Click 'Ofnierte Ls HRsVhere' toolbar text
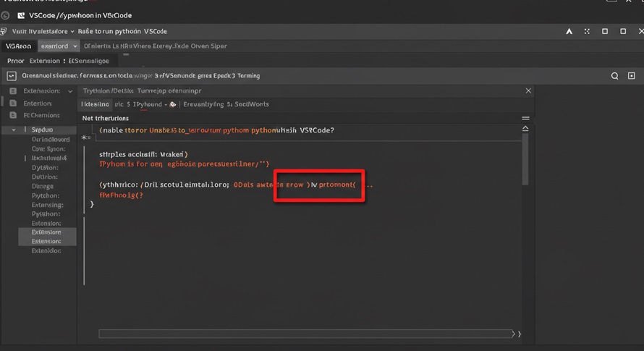 tap(156, 46)
